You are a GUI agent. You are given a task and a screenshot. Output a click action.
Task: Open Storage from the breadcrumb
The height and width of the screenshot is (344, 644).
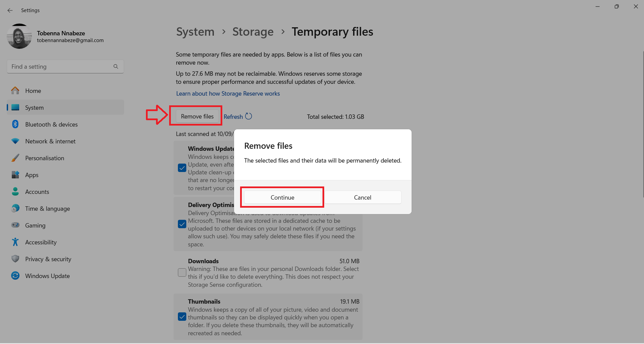[x=253, y=32]
